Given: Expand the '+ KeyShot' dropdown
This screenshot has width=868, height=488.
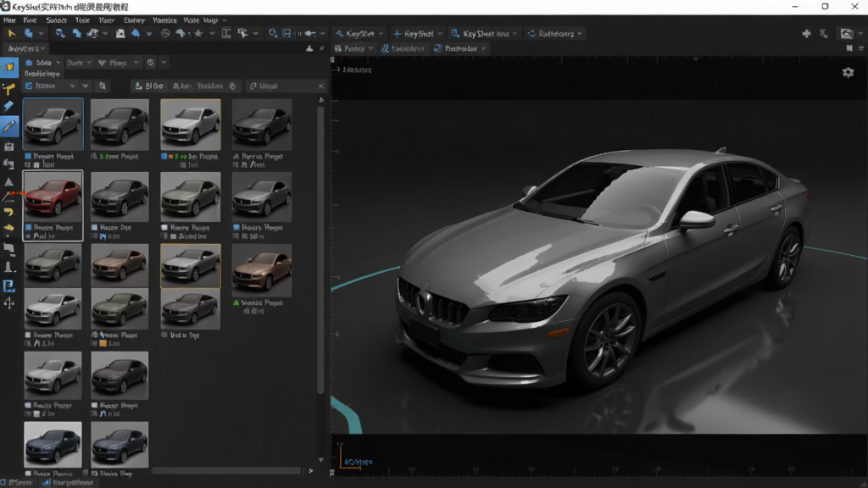Looking at the screenshot, I should (440, 34).
